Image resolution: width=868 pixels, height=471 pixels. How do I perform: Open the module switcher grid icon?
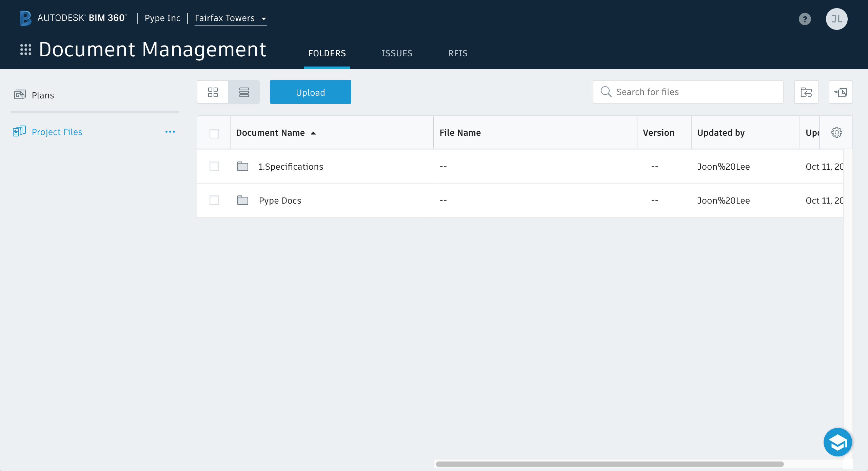click(x=26, y=50)
